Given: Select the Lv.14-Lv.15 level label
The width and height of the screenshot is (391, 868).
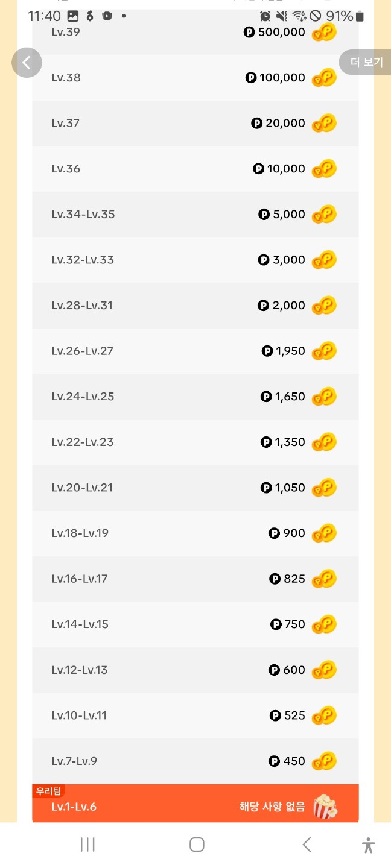Looking at the screenshot, I should [80, 624].
